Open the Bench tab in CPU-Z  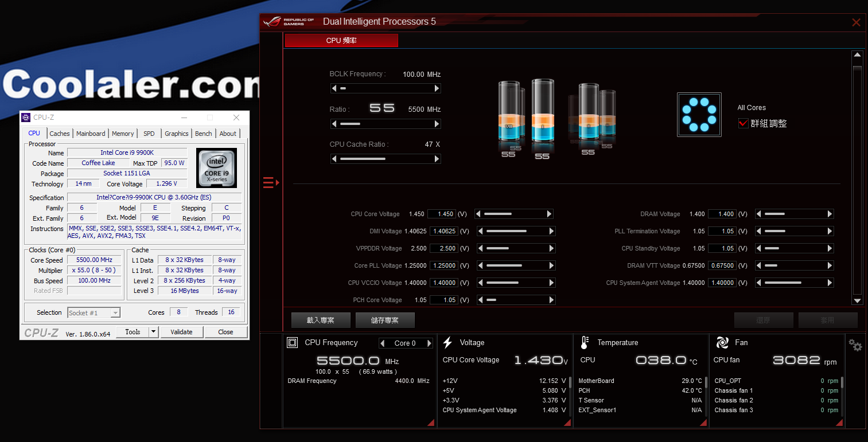point(204,134)
